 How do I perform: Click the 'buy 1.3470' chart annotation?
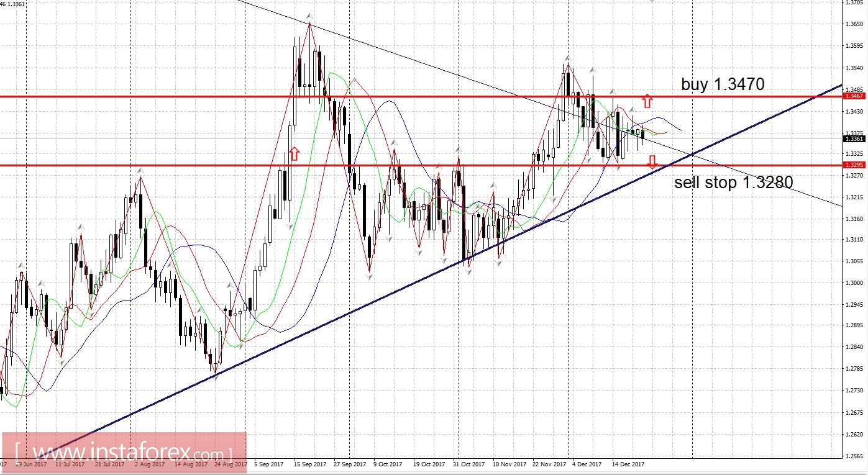(x=723, y=84)
